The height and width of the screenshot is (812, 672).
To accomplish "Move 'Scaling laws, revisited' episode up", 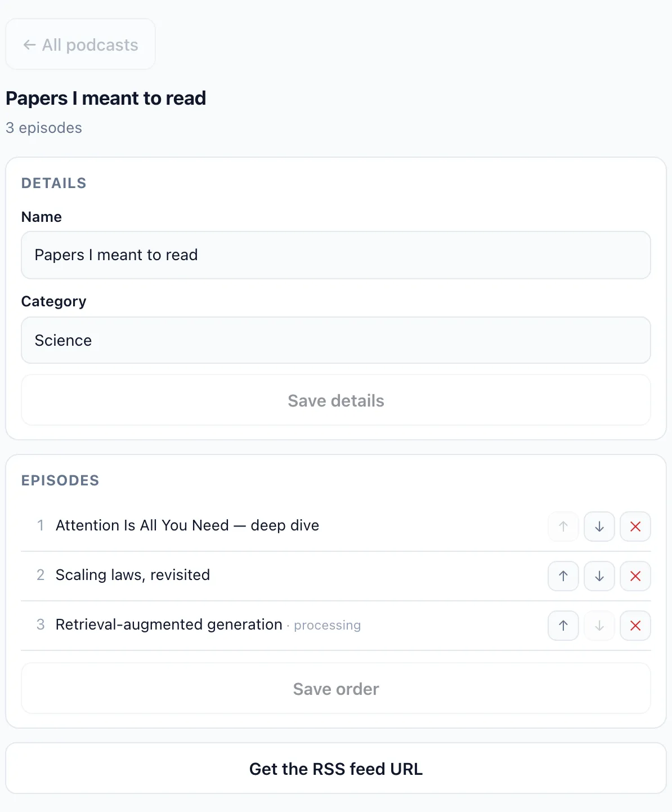I will pyautogui.click(x=563, y=576).
